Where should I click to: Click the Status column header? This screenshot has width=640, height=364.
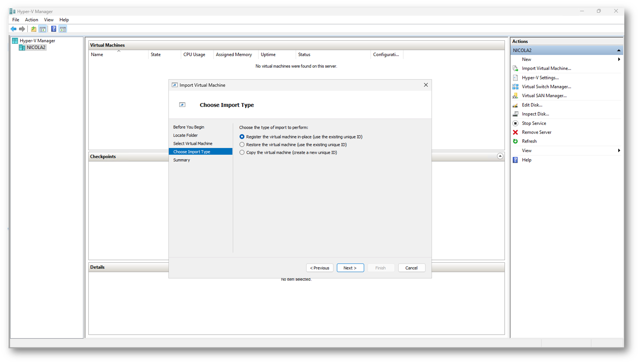[333, 55]
